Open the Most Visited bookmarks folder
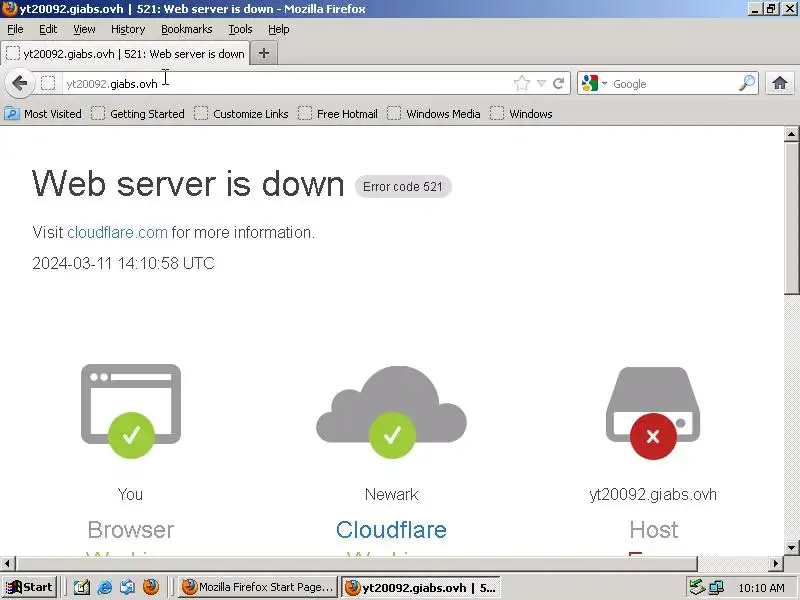This screenshot has height=600, width=800. 43,114
